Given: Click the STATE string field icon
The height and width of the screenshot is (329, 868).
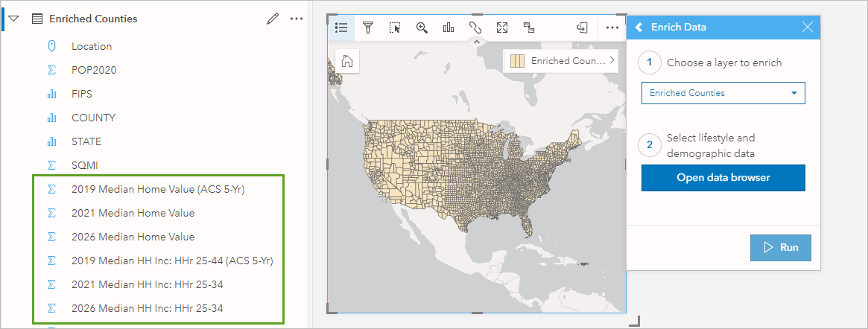Looking at the screenshot, I should 51,141.
